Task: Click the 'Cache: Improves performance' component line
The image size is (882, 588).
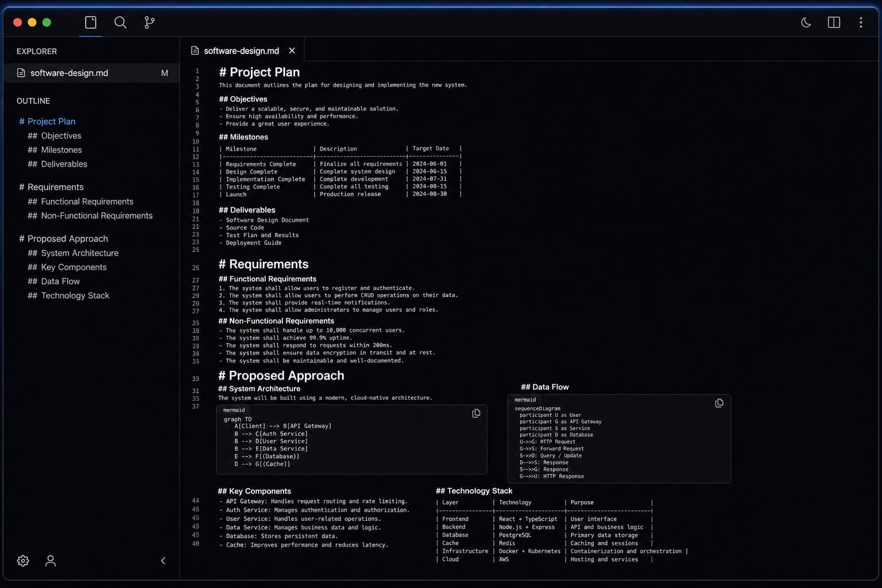Action: pos(304,545)
